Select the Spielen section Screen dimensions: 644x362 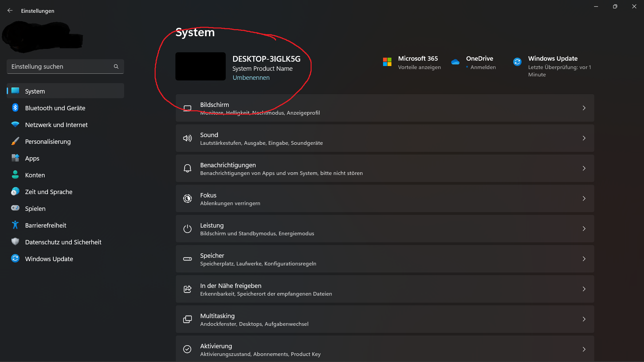(35, 208)
